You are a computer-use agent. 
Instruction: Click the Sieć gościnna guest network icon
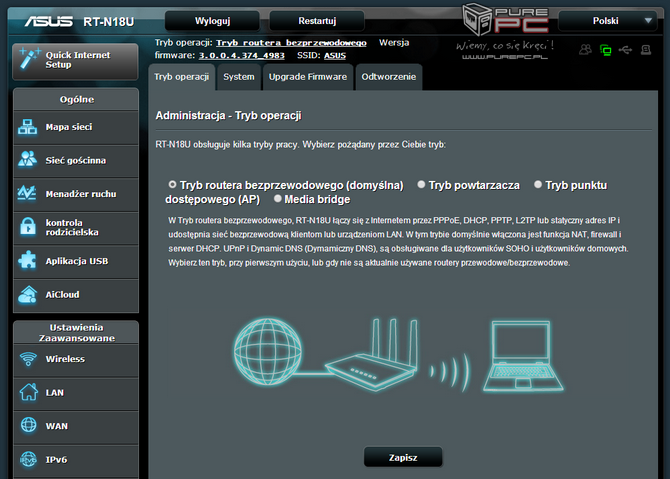28,159
